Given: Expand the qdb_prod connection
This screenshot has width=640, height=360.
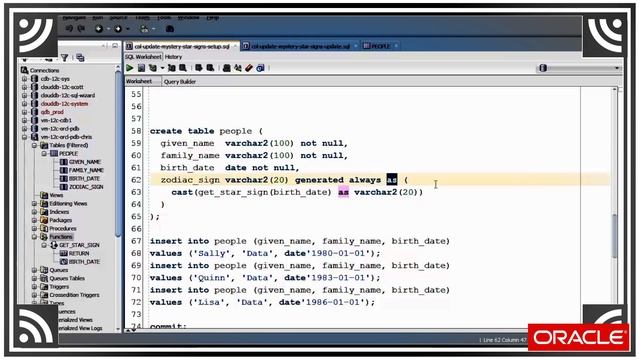Looking at the screenshot, I should point(24,112).
